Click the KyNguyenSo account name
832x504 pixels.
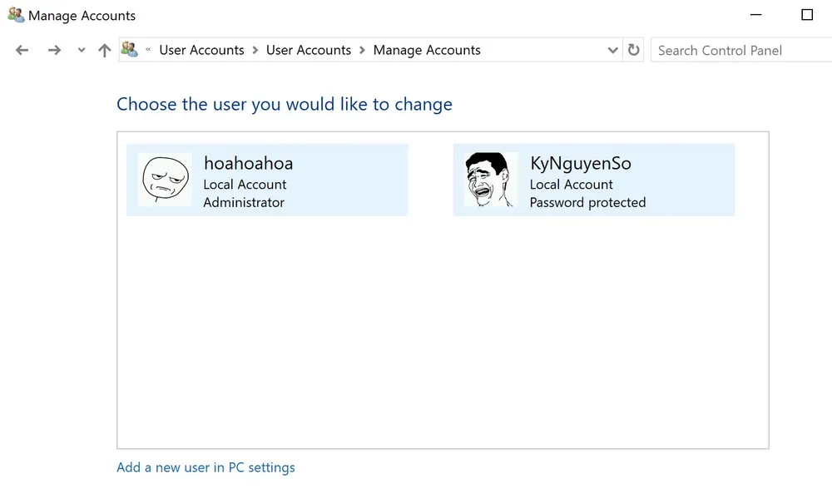(580, 163)
